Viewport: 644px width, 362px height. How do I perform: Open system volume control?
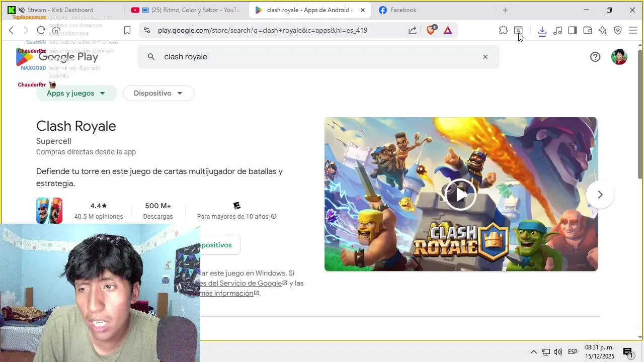pyautogui.click(x=558, y=352)
